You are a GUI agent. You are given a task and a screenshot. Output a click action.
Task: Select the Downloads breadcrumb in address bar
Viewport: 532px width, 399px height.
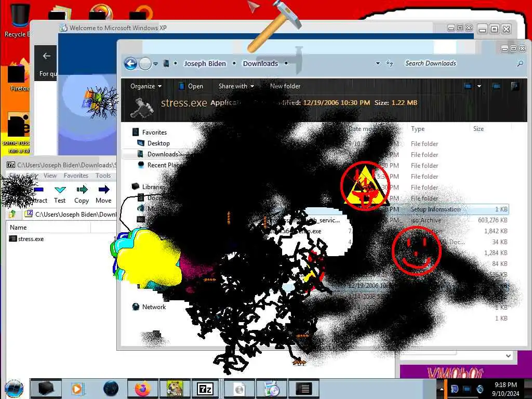(260, 63)
